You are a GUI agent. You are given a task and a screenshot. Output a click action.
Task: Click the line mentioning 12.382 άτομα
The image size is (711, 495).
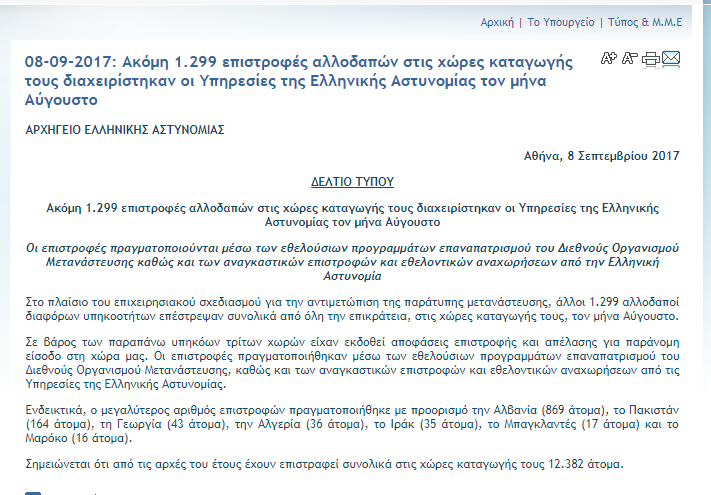pos(325,464)
